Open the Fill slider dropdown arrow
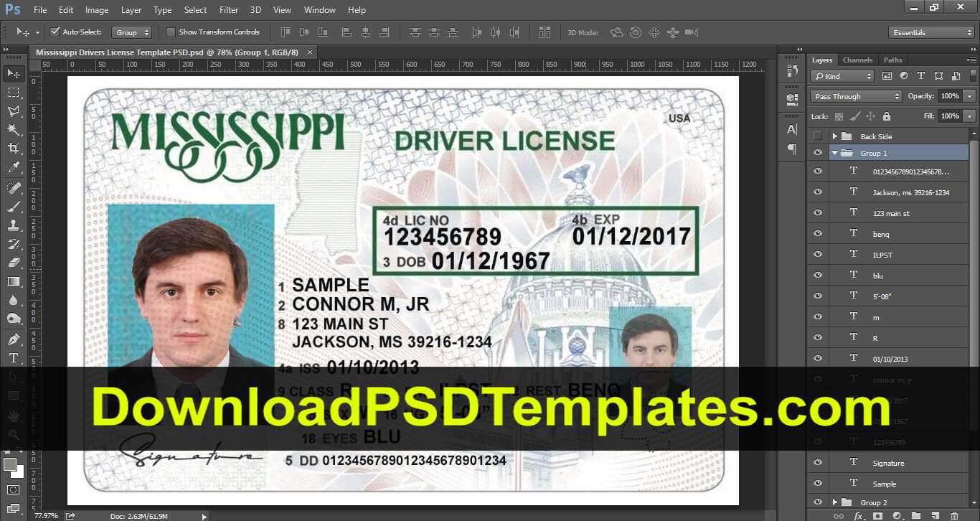This screenshot has height=521, width=980. tap(970, 116)
